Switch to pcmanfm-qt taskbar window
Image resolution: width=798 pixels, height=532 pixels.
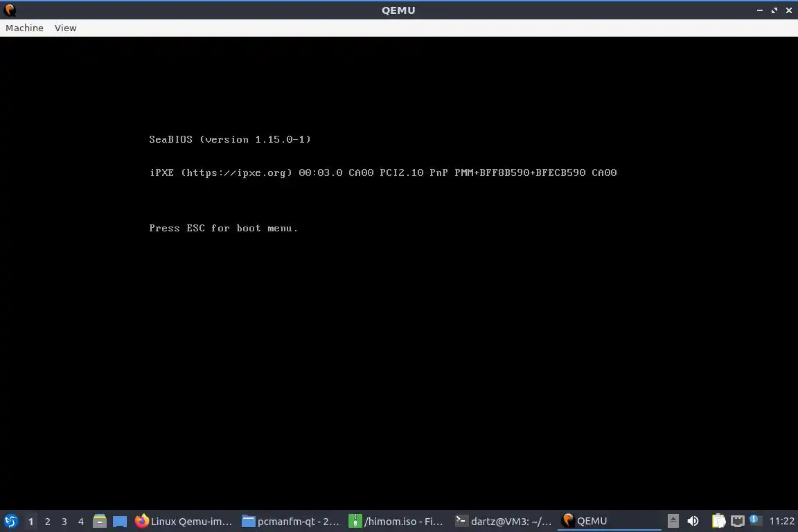[291, 521]
